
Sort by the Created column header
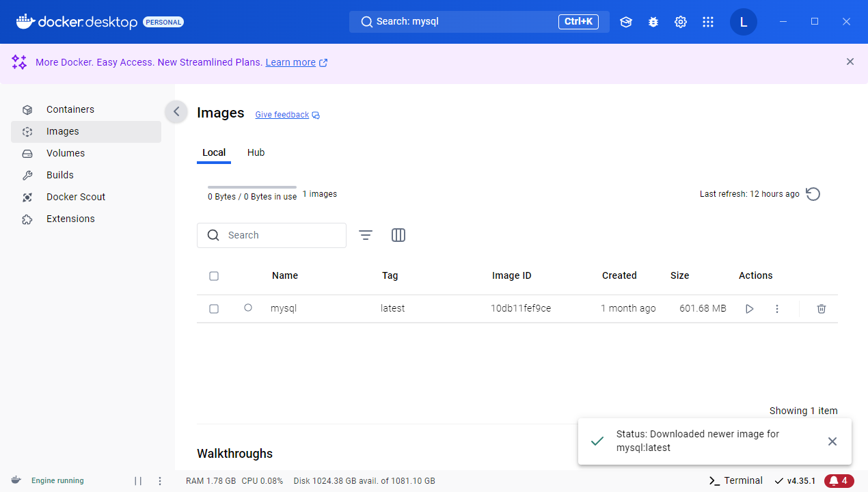coord(619,275)
